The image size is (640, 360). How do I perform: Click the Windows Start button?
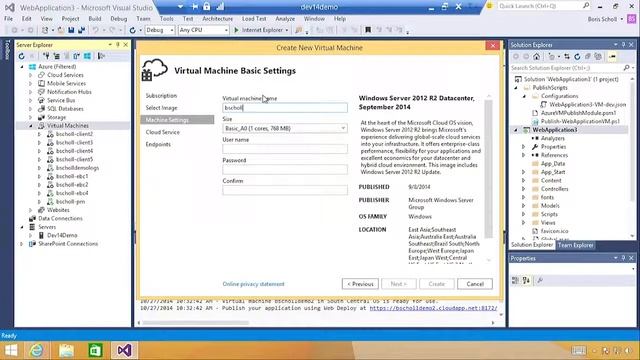tap(11, 350)
